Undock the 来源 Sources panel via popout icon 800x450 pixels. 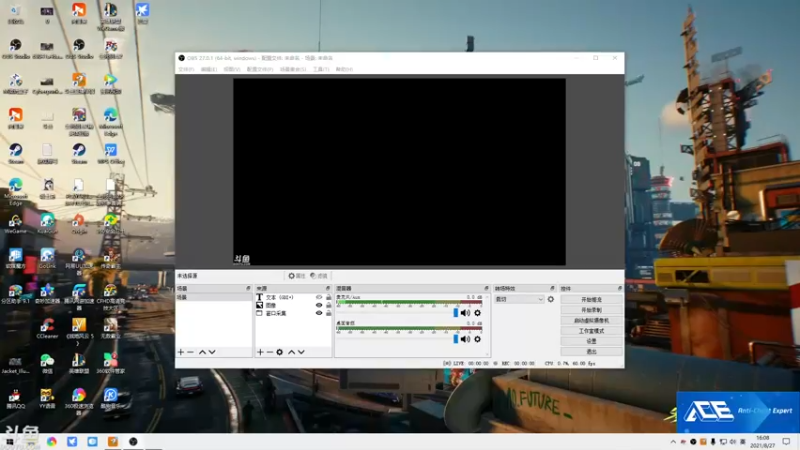click(x=328, y=288)
